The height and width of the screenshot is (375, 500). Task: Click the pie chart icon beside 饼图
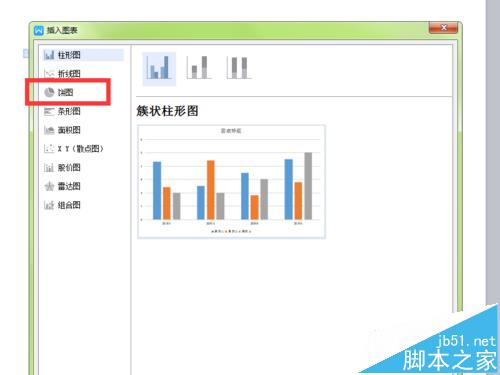tap(49, 92)
